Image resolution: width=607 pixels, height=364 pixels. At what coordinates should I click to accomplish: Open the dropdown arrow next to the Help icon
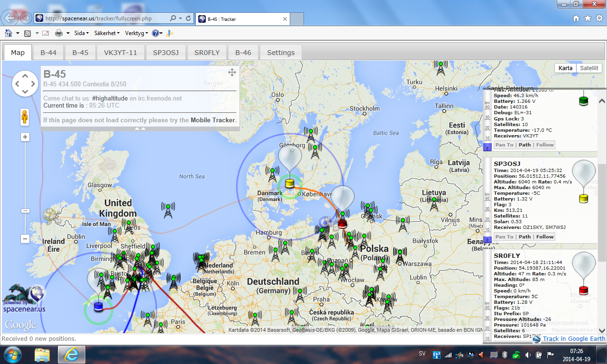(161, 33)
